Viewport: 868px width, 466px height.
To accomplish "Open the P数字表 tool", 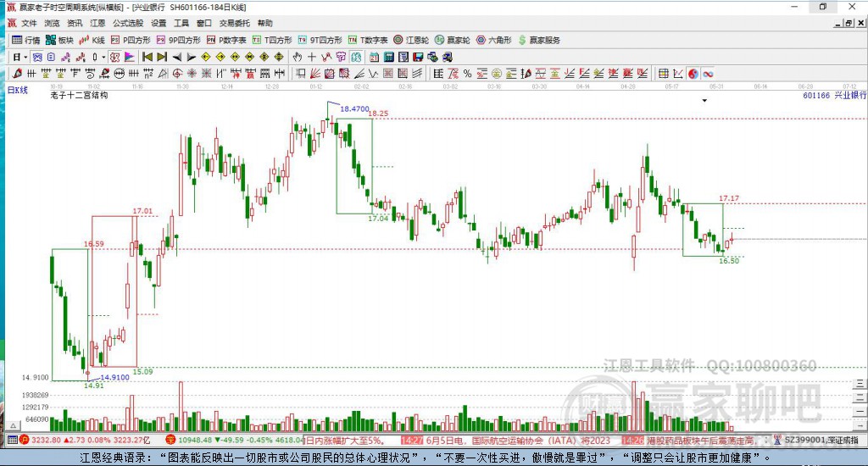I will [x=226, y=40].
